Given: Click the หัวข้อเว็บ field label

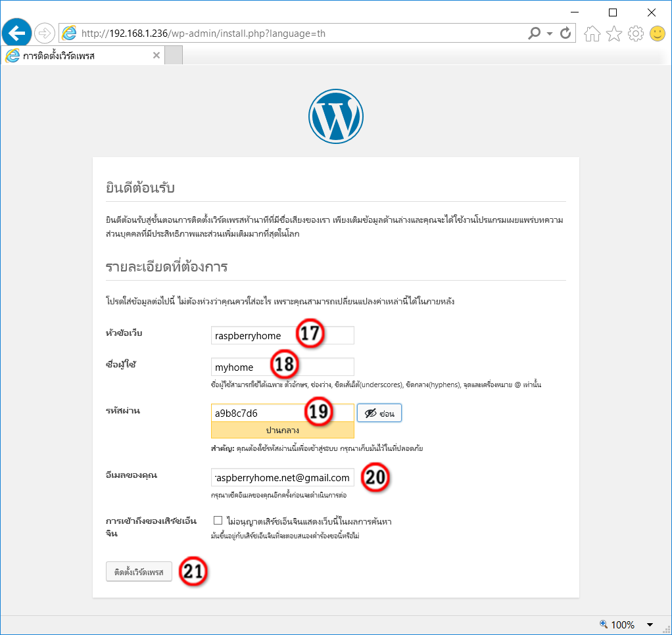Looking at the screenshot, I should pos(124,333).
